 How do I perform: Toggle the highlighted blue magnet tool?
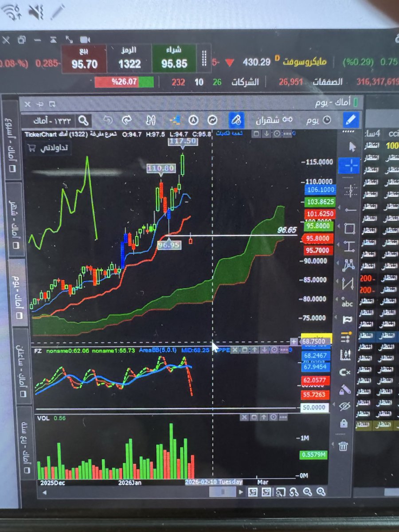click(x=237, y=120)
